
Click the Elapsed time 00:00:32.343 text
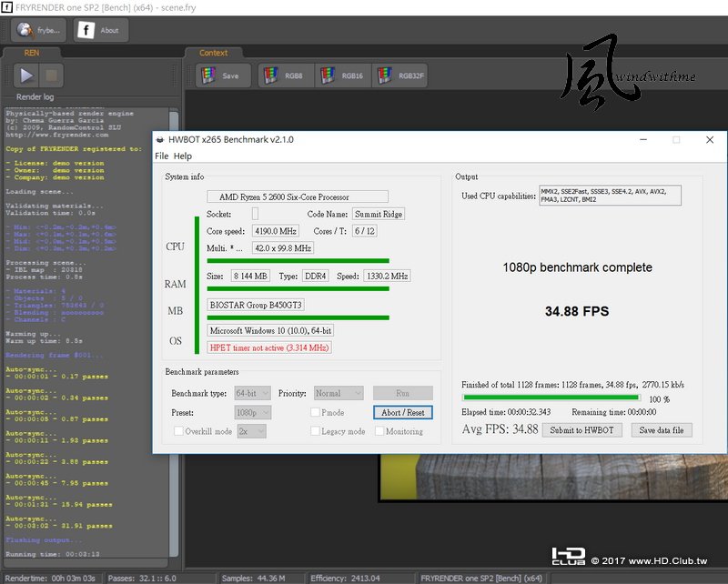click(x=506, y=412)
